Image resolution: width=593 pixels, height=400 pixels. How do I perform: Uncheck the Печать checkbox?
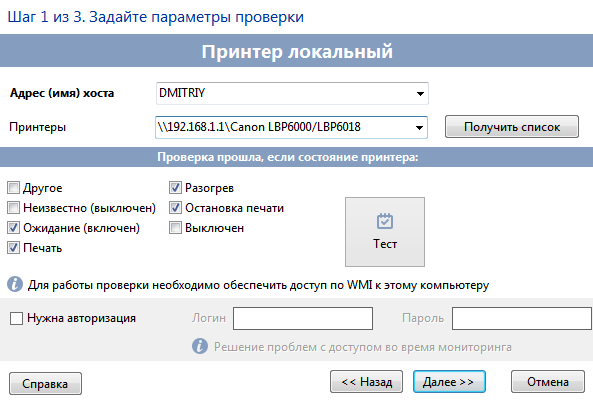click(x=14, y=248)
